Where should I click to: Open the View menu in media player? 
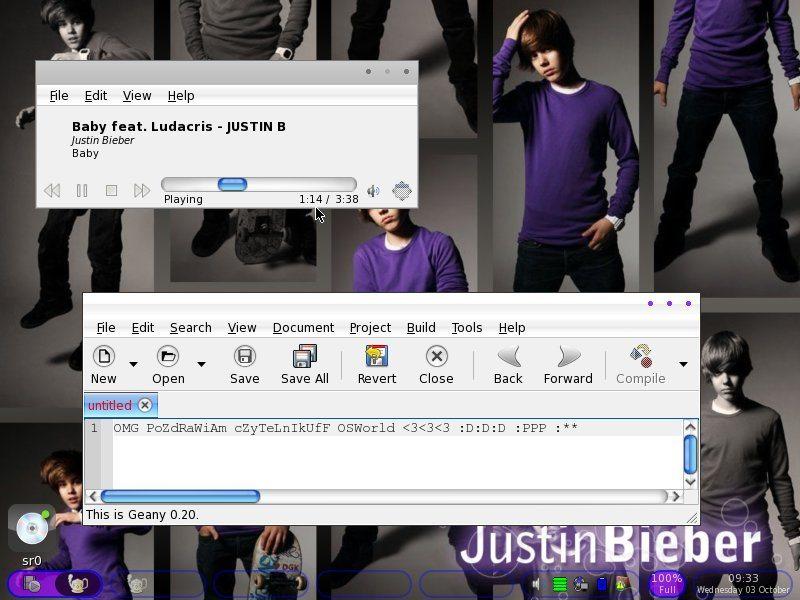136,95
